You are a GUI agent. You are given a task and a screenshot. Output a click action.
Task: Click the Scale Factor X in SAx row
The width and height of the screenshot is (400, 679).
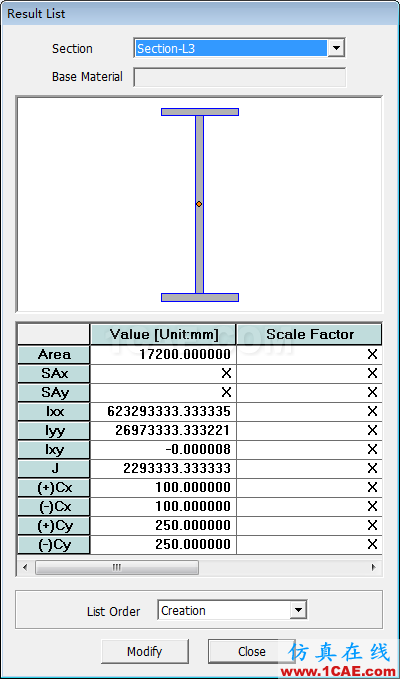[372, 374]
